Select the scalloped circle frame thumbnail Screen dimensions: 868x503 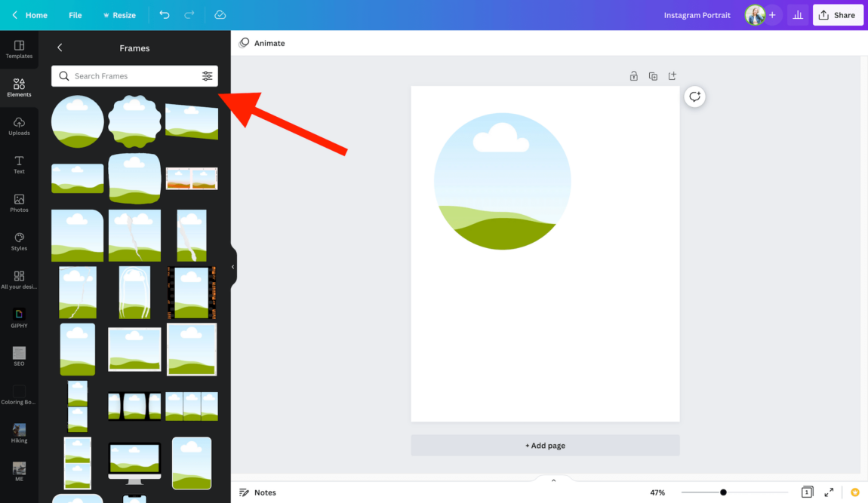134,121
